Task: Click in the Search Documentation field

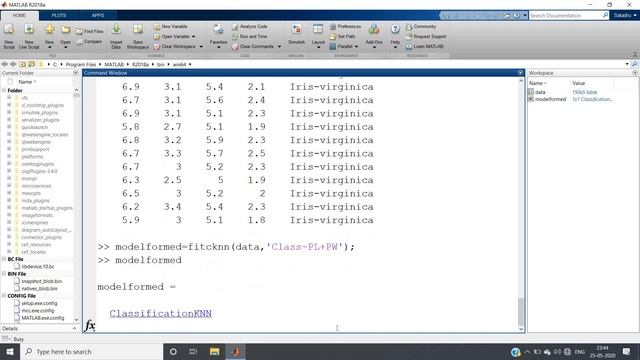Action: coord(566,16)
